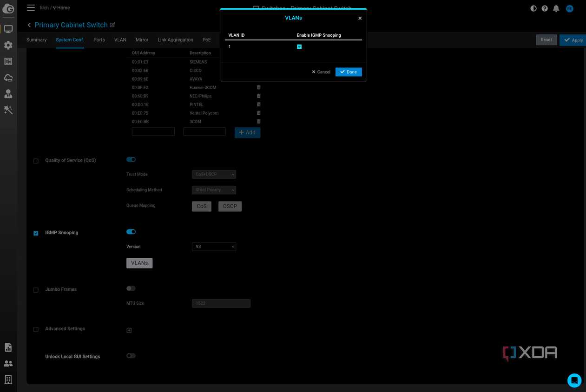Tick the Advanced Settings checkbox

[36, 329]
